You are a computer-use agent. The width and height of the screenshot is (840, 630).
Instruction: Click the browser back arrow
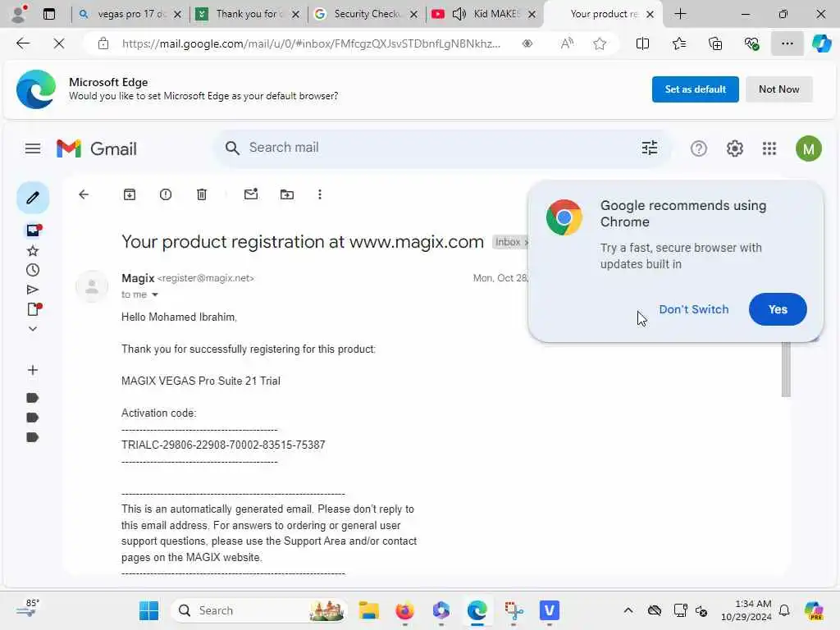pyautogui.click(x=23, y=43)
